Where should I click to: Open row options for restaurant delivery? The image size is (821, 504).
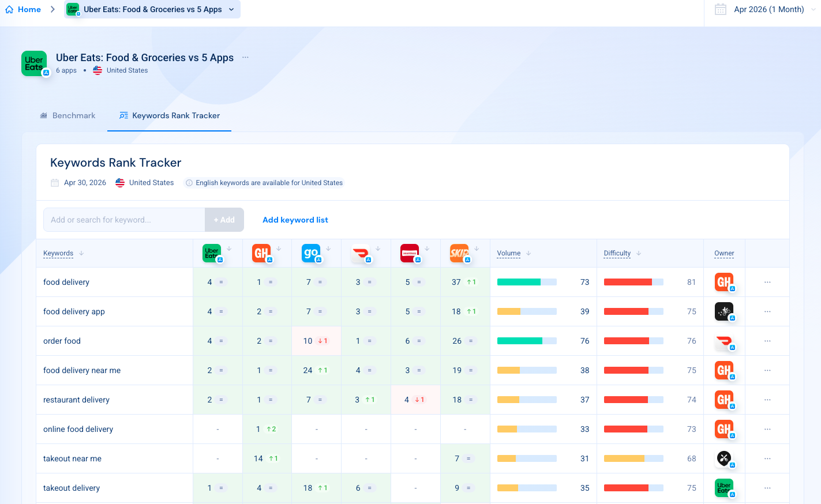767,400
